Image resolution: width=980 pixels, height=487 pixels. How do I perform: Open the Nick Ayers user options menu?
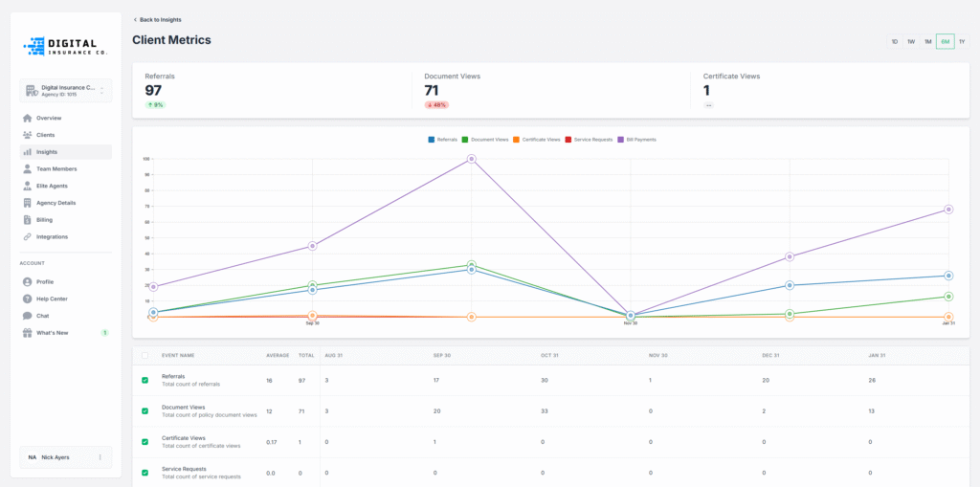100,457
